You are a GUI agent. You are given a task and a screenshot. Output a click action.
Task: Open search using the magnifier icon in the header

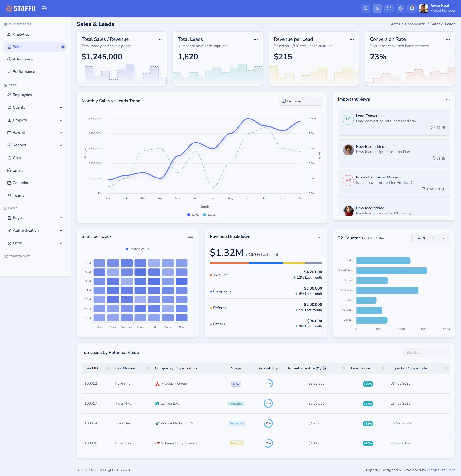click(x=365, y=8)
